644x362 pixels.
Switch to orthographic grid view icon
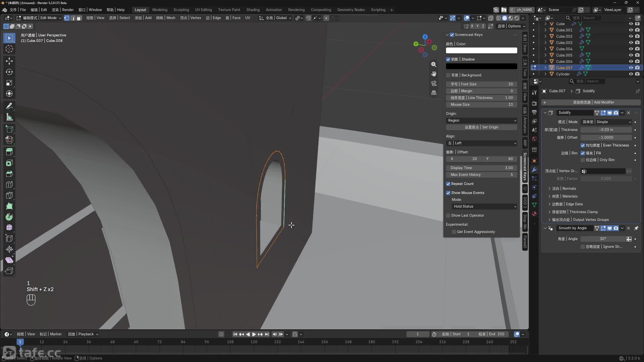click(434, 93)
